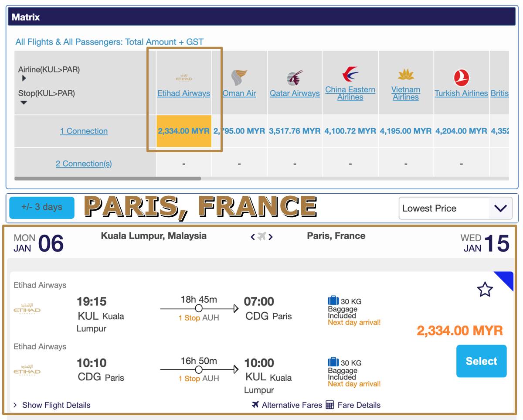523x420 pixels.
Task: Click the +/- 3 days button
Action: point(42,208)
